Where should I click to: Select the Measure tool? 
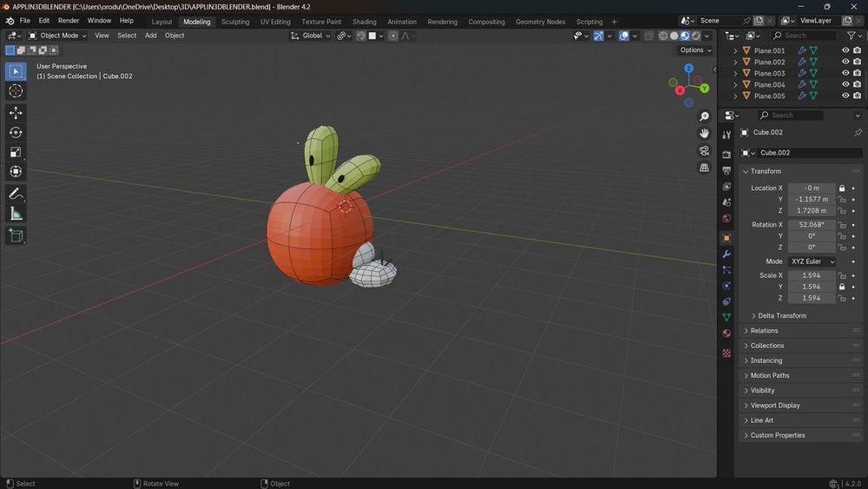click(16, 214)
